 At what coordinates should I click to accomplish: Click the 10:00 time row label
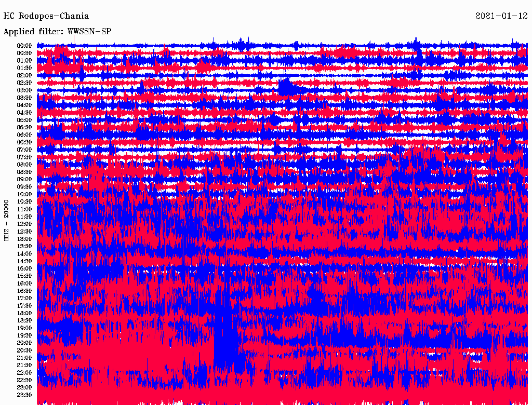(24, 194)
